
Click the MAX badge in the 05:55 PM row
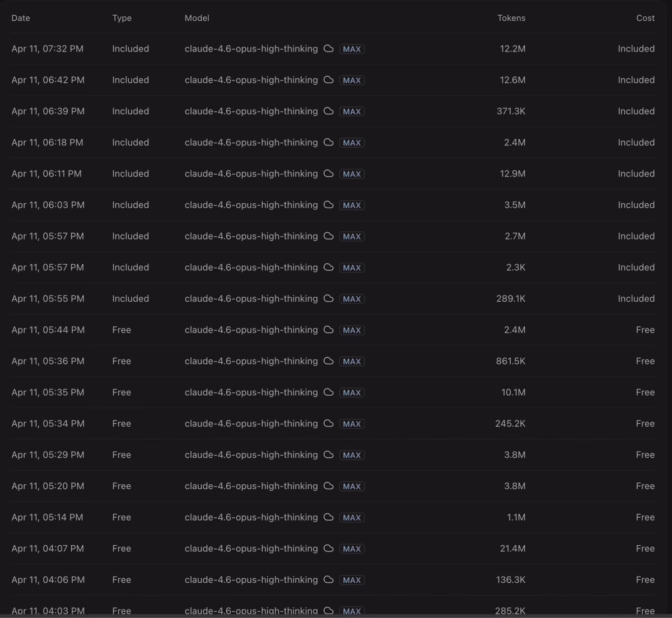coord(352,299)
